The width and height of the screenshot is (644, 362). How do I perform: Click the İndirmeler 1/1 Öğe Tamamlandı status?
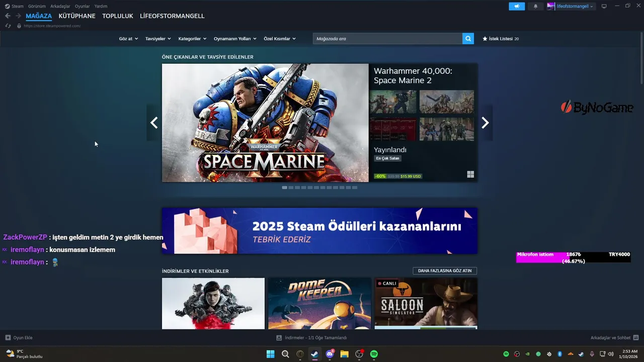pyautogui.click(x=316, y=338)
